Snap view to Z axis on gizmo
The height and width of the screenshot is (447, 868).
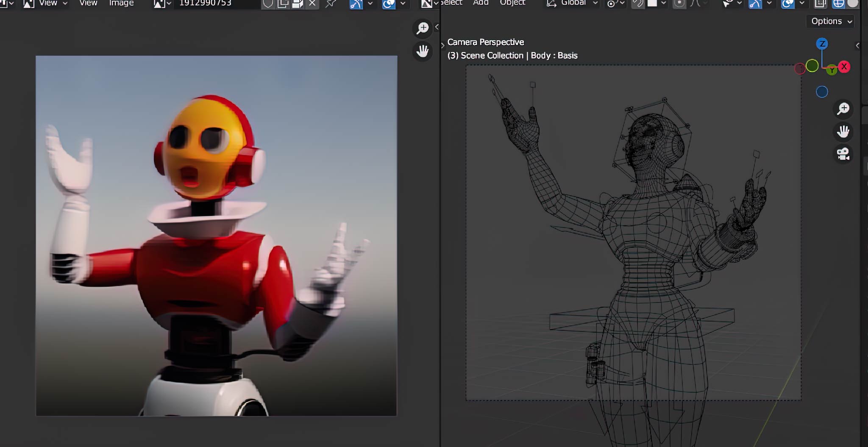pyautogui.click(x=822, y=44)
